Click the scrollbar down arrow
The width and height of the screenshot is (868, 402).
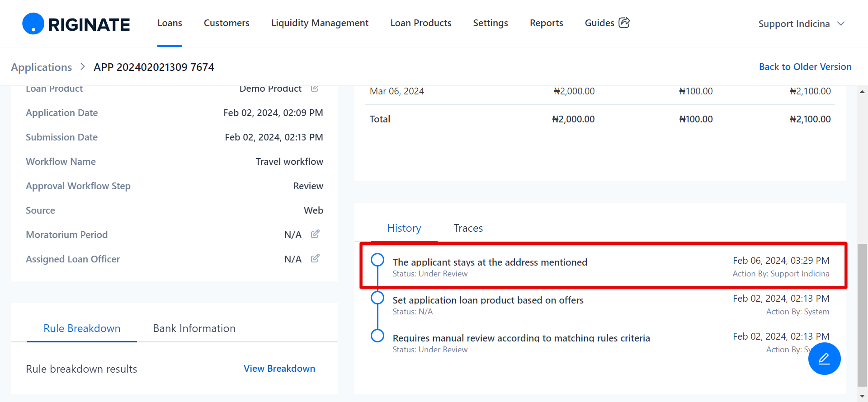click(x=862, y=396)
